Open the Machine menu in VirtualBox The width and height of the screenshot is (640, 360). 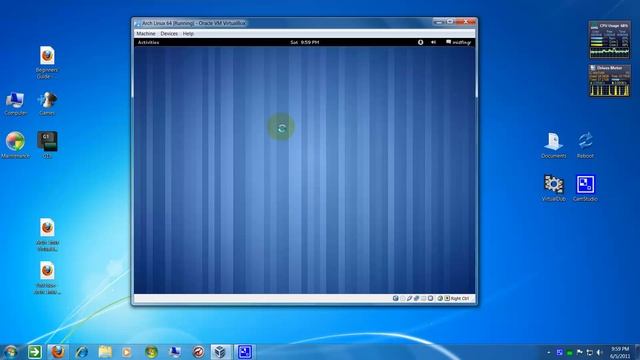146,33
